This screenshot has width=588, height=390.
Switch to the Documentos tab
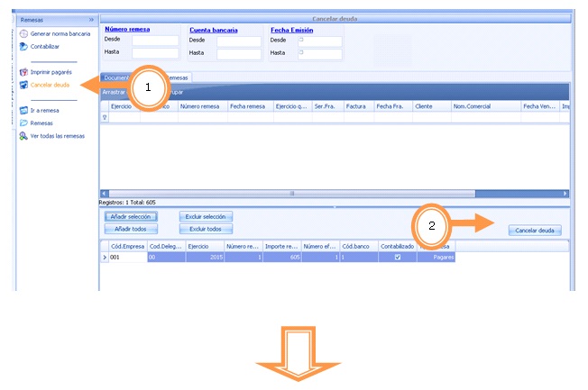[x=119, y=77]
